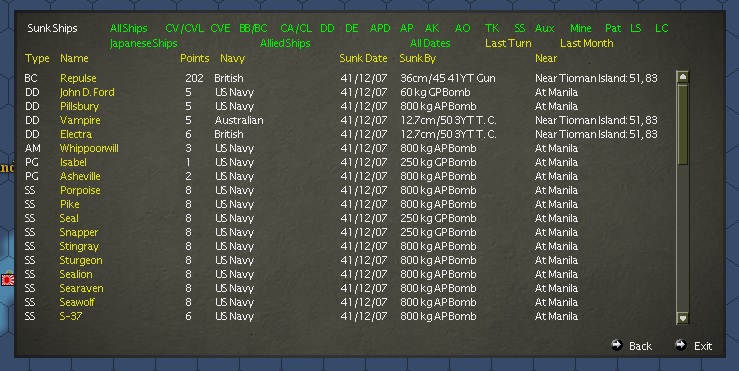Viewport: 739px width, 371px height.
Task: Sort list by Navy column
Action: [232, 58]
